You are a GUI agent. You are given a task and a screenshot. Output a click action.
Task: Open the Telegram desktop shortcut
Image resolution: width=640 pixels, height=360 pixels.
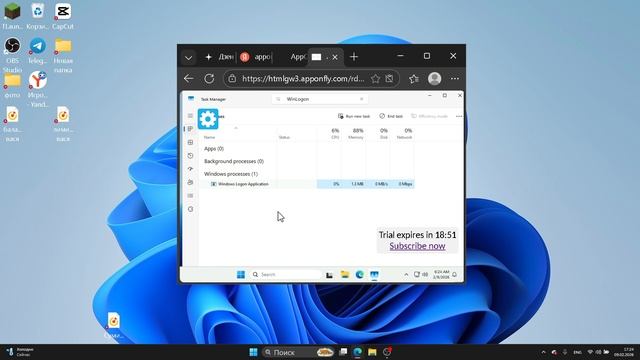[38, 46]
